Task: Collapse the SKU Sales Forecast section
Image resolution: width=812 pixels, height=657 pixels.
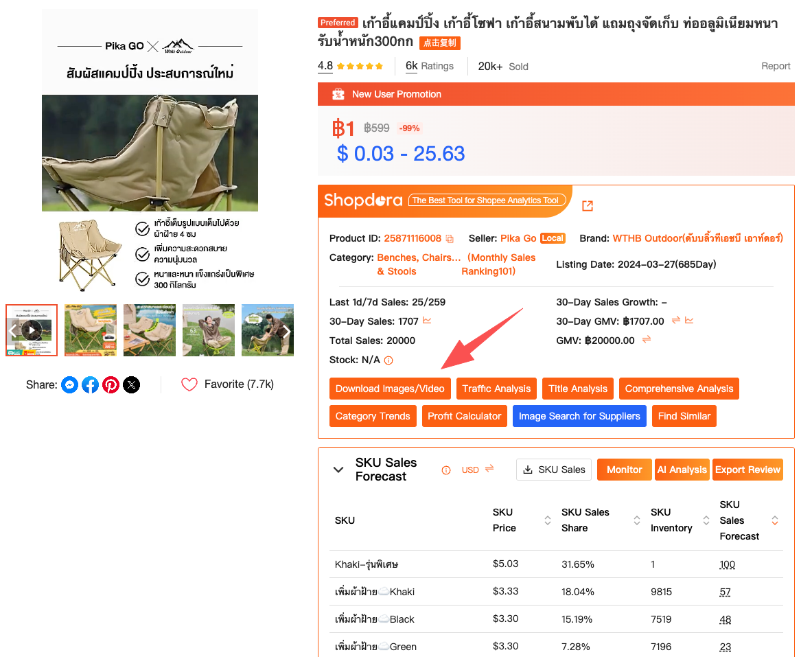Action: (x=338, y=470)
